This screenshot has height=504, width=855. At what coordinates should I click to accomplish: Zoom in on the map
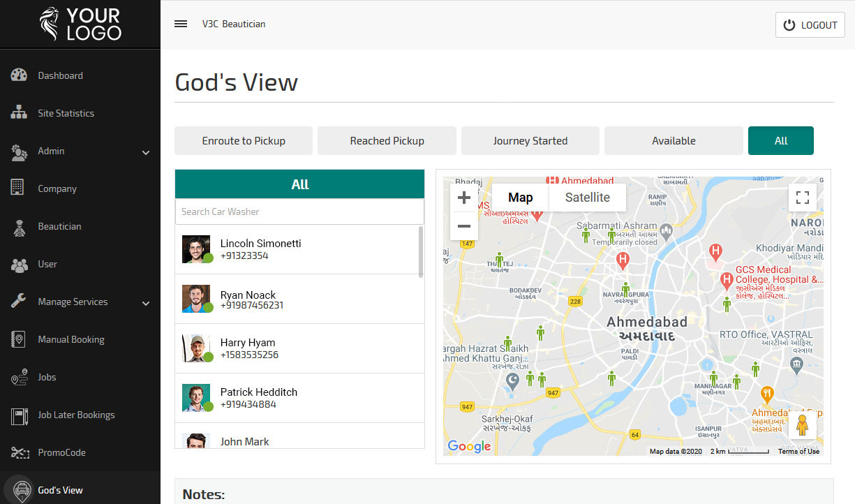coord(464,198)
